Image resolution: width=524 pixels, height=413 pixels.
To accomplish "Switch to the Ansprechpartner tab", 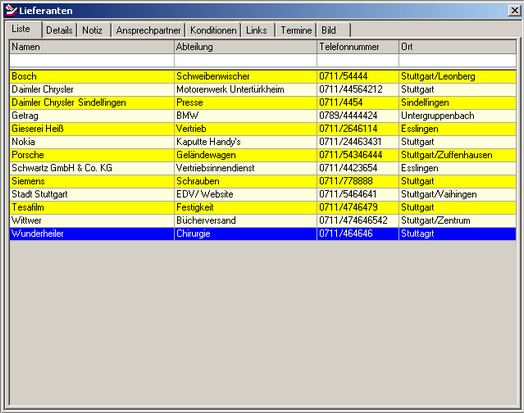I will click(x=148, y=30).
